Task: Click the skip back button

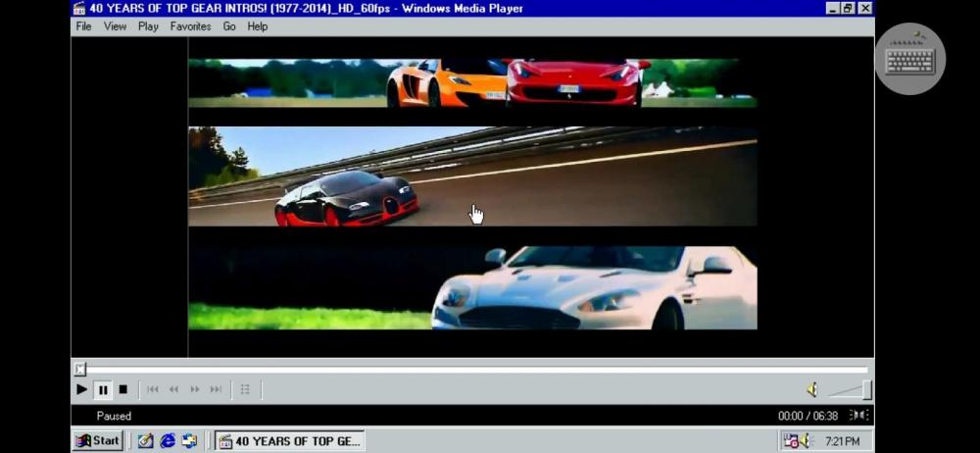Action: [153, 390]
